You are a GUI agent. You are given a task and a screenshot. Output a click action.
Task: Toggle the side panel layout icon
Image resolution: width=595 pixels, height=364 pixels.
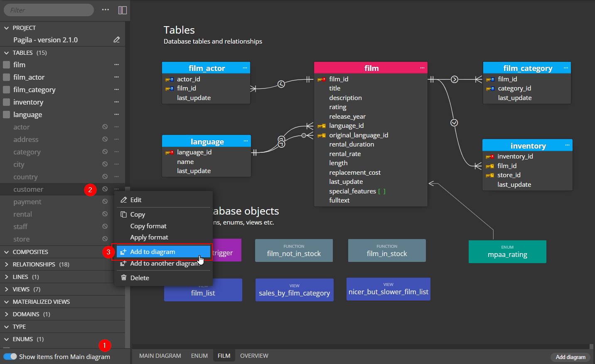(x=123, y=10)
